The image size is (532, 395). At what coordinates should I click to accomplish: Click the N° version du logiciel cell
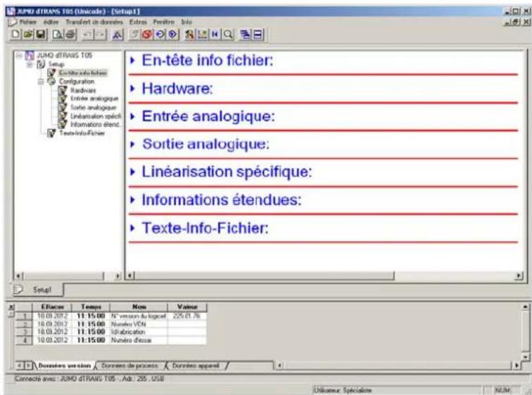(x=139, y=316)
